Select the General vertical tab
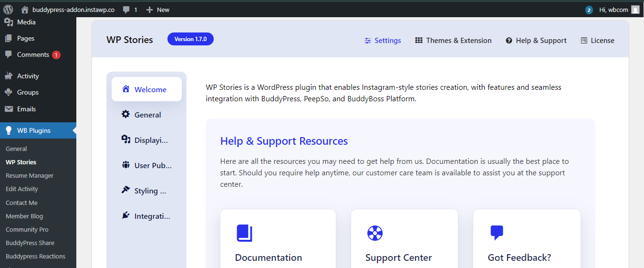 pos(146,115)
